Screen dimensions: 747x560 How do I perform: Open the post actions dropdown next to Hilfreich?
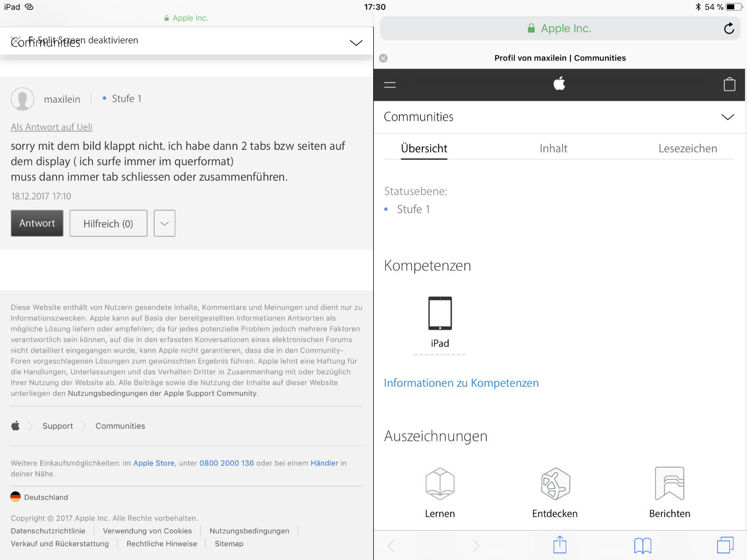point(164,223)
